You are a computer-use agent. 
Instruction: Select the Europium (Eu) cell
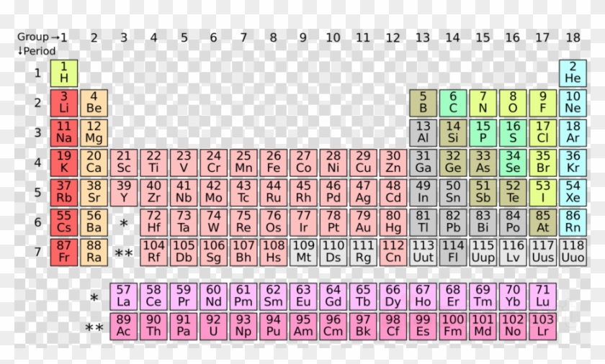(303, 296)
